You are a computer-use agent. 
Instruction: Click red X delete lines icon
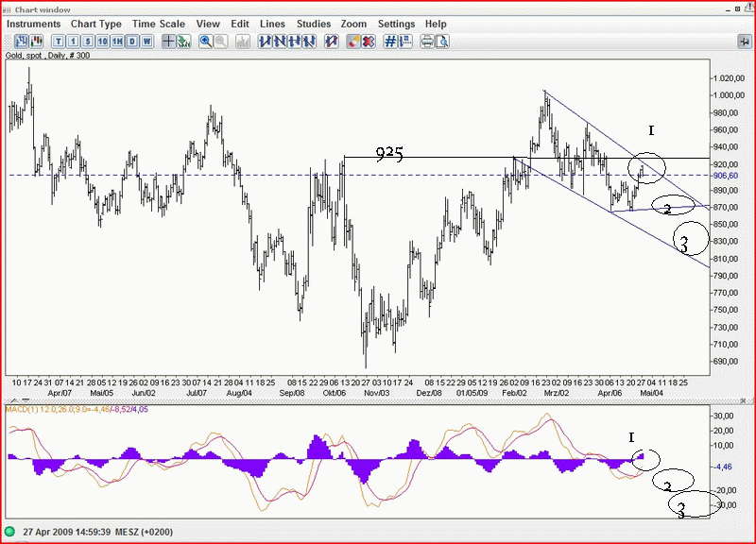coord(369,42)
